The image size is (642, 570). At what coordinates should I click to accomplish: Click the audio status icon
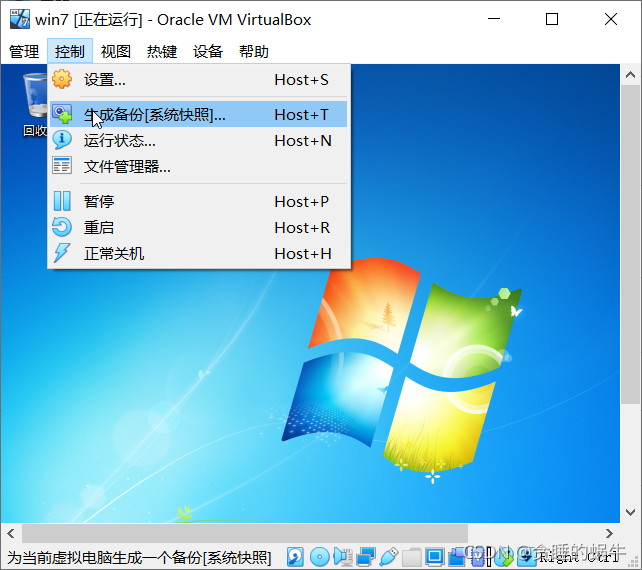tap(343, 556)
